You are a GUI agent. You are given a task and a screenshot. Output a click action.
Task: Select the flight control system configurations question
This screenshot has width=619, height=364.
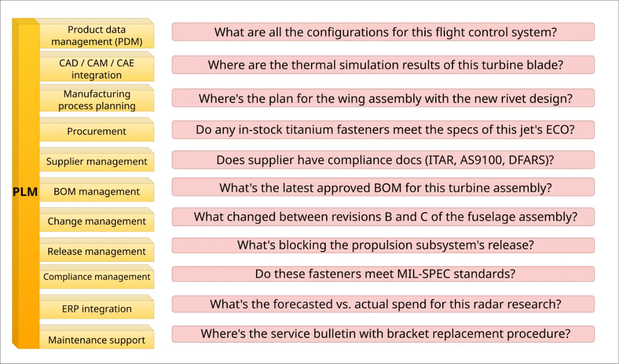coord(383,32)
